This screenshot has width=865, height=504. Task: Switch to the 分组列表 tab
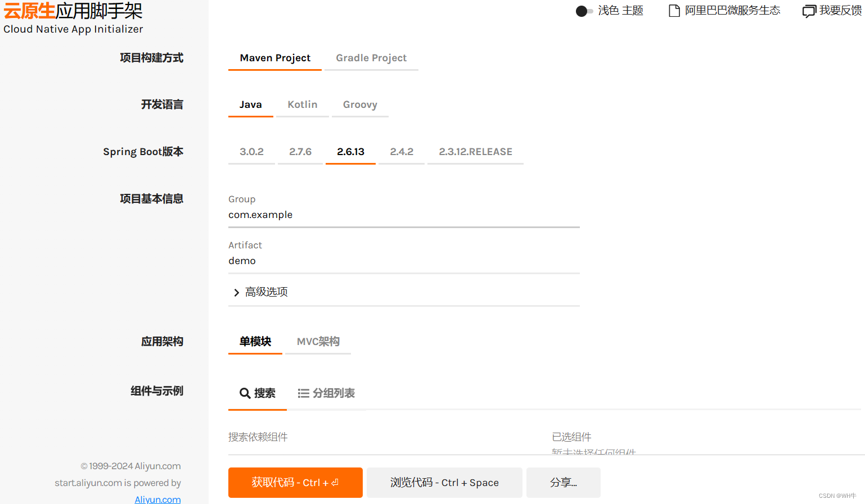[x=326, y=394]
